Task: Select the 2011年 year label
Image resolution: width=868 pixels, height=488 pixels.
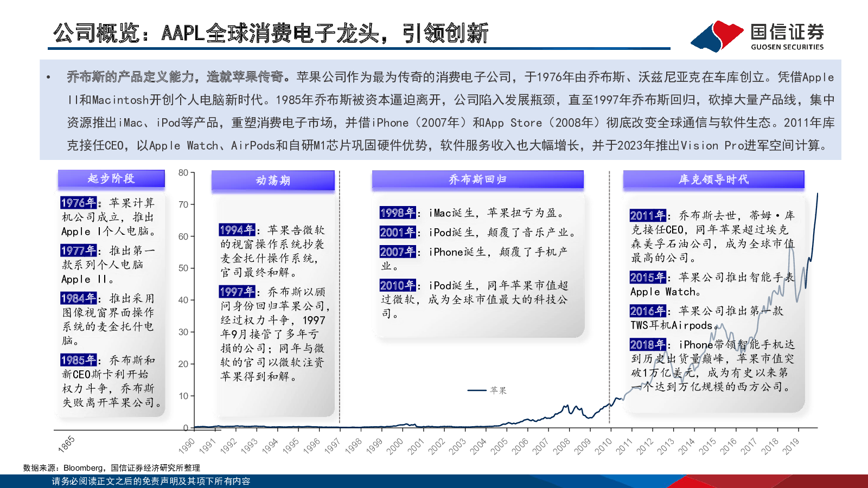Action: [648, 215]
